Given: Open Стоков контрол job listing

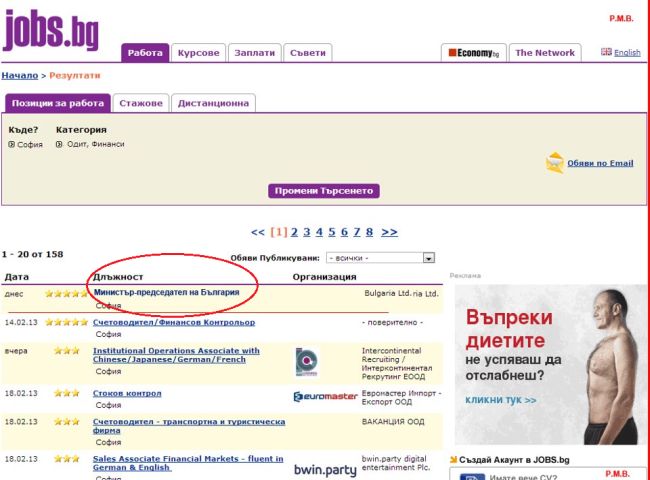Looking at the screenshot, I should coord(127,393).
